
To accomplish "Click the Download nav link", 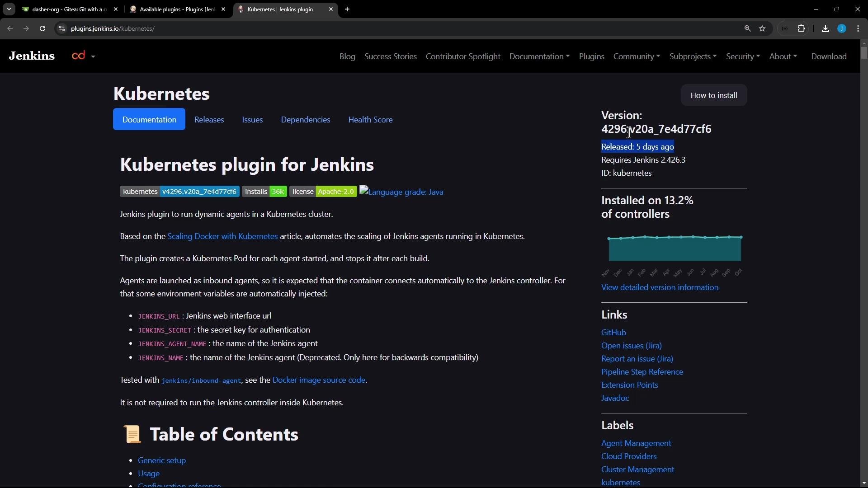I will 829,56.
